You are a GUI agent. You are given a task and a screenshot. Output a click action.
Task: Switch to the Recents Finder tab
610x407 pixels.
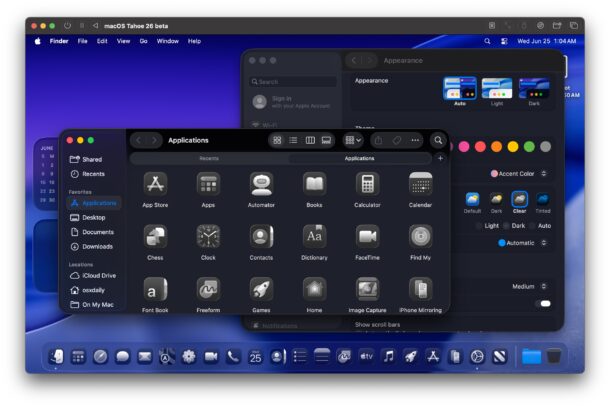click(209, 158)
